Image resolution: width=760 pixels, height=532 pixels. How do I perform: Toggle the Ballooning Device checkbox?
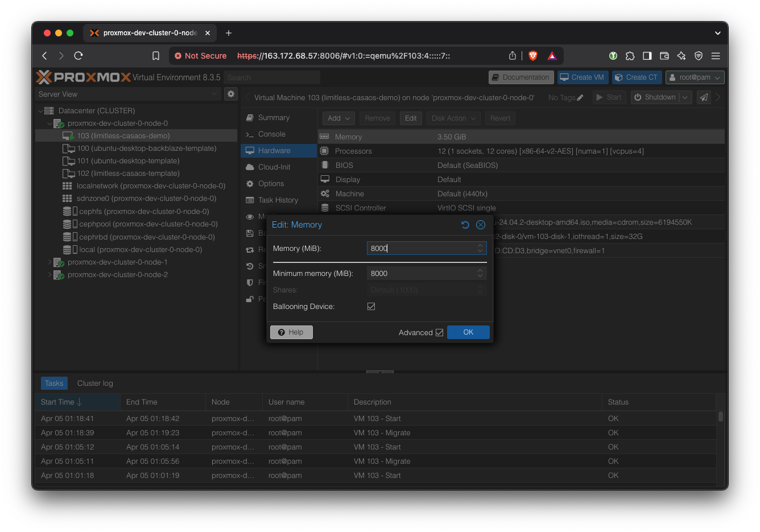[x=371, y=307]
